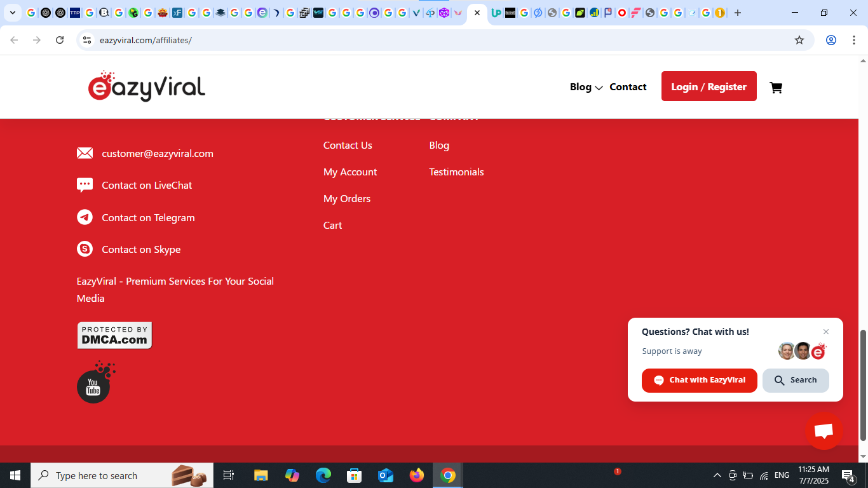
Task: Open the YouTube icon in the footer
Action: (95, 382)
